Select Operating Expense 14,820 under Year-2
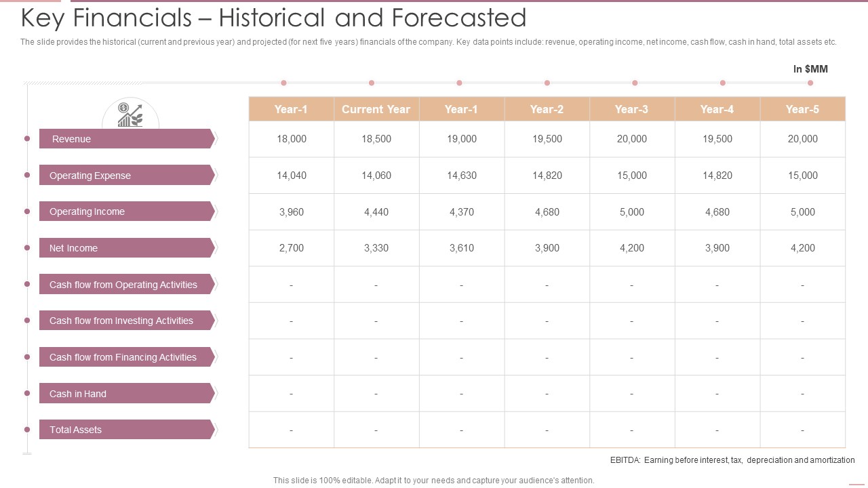The width and height of the screenshot is (868, 488). coord(547,176)
